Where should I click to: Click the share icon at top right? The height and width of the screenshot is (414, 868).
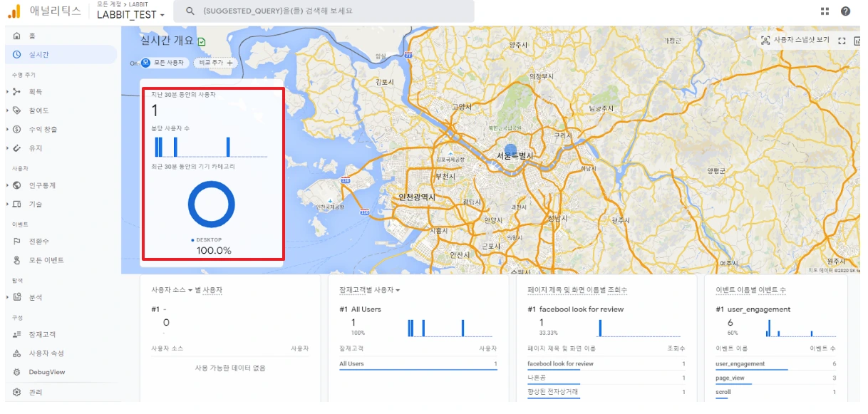coord(857,41)
